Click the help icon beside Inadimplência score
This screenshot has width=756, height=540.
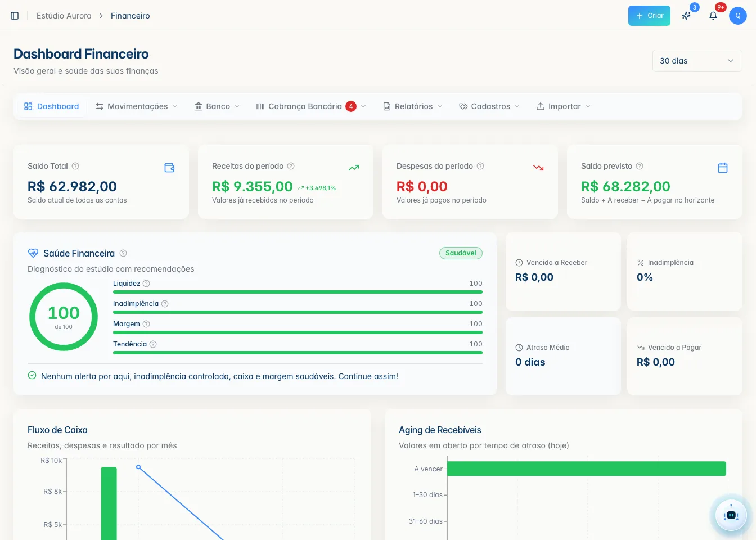[x=165, y=304]
